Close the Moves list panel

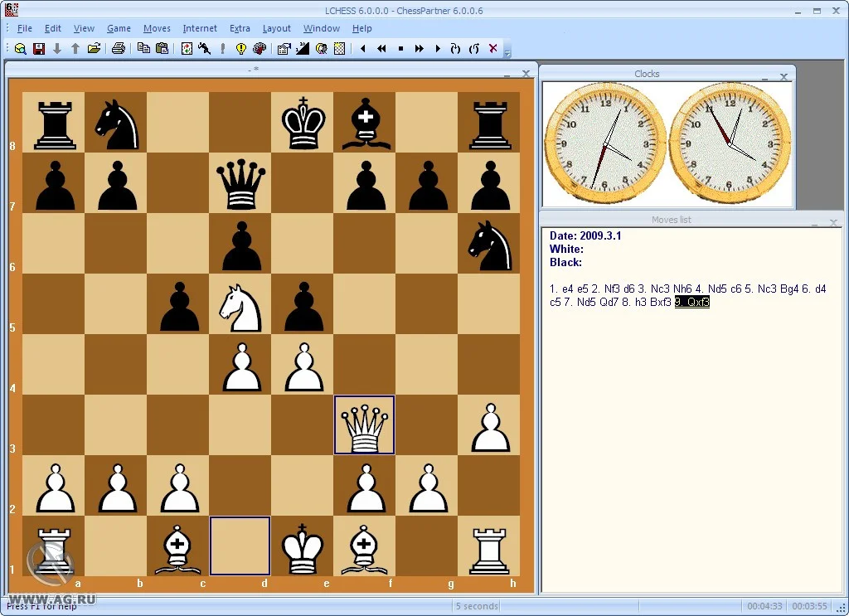833,222
